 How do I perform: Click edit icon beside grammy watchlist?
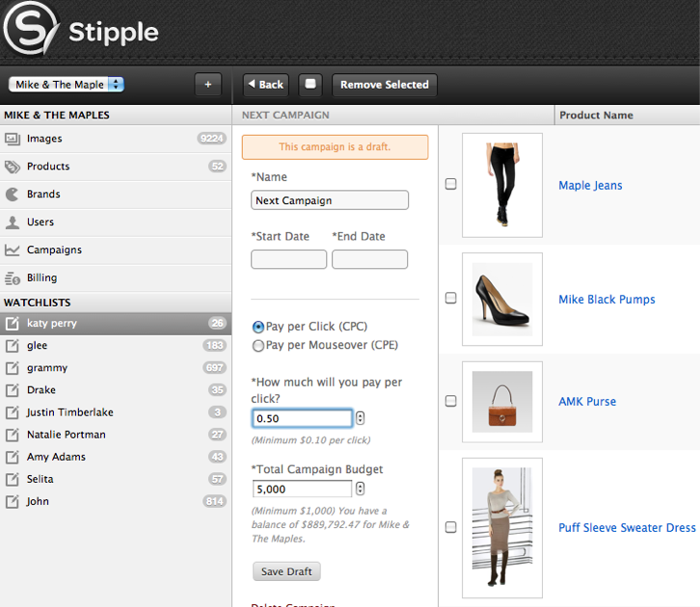click(13, 368)
